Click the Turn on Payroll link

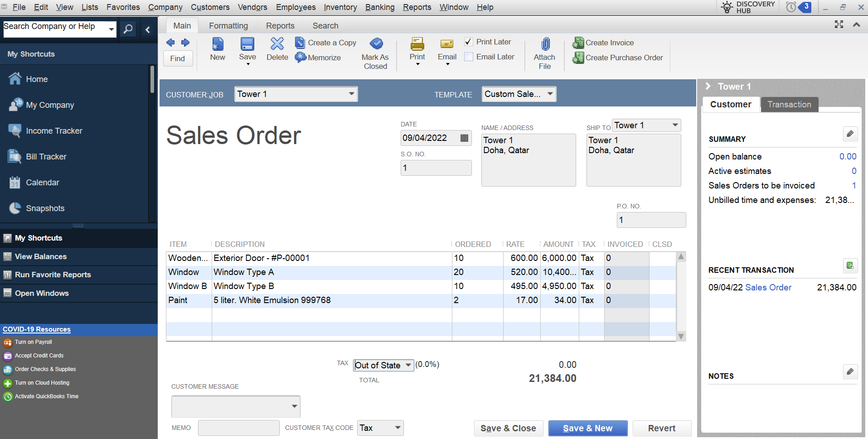coord(34,342)
